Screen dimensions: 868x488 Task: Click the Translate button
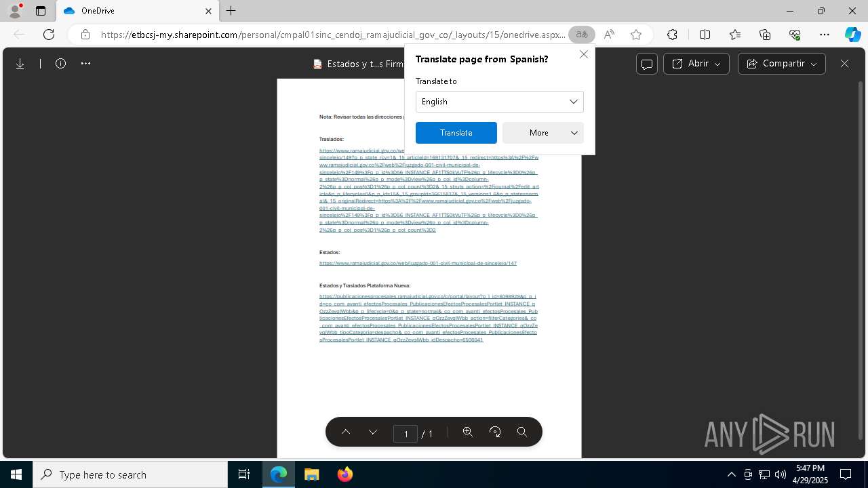pyautogui.click(x=456, y=133)
